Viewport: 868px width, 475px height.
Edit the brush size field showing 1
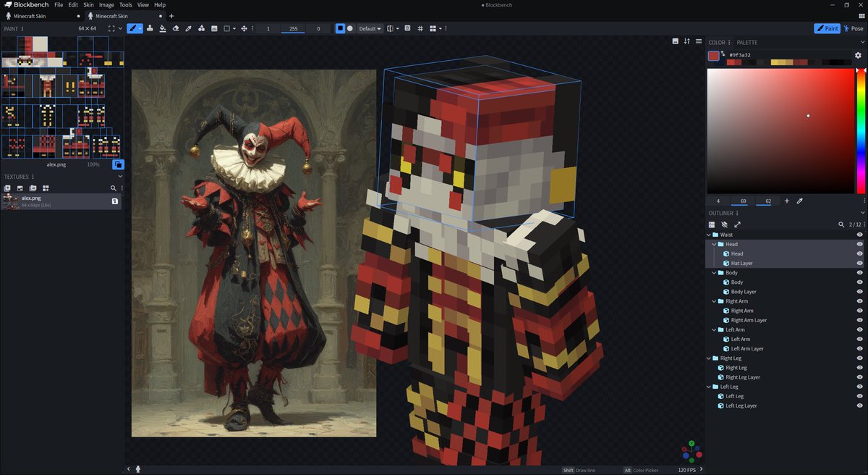coord(268,28)
